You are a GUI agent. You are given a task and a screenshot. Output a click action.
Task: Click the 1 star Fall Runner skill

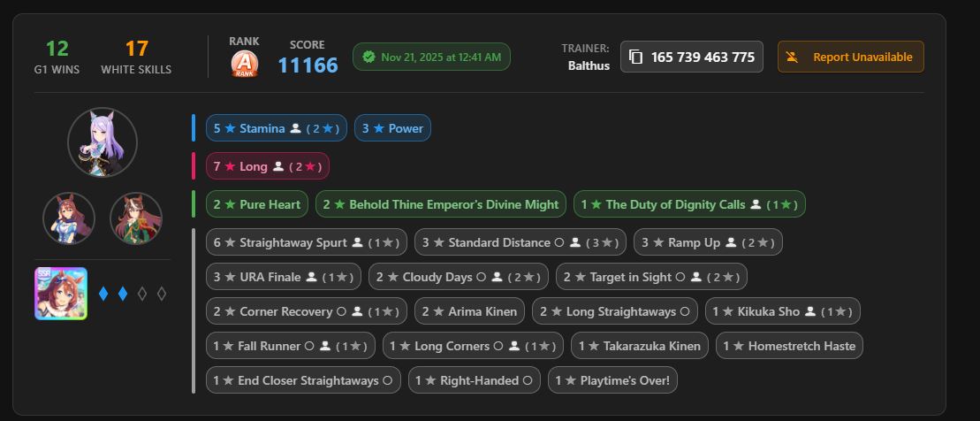click(291, 346)
